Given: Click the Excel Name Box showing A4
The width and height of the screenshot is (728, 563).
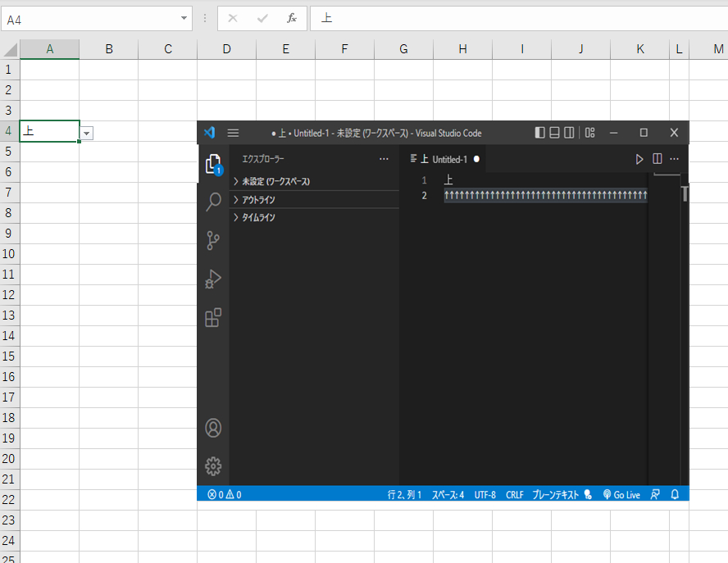Looking at the screenshot, I should point(90,19).
